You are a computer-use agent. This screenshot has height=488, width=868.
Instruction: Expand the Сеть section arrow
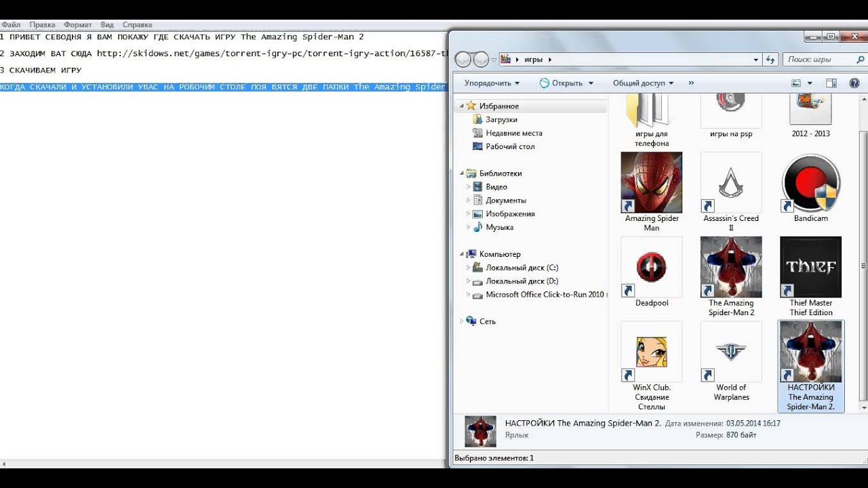point(462,321)
